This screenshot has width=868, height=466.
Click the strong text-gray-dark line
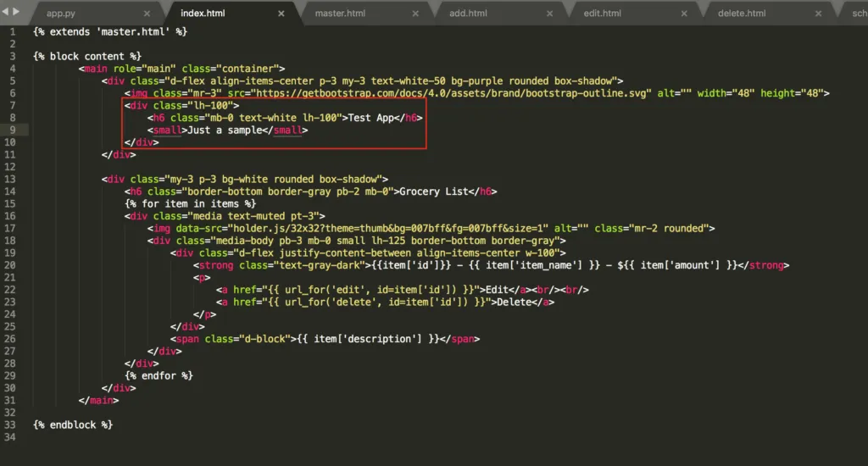click(x=491, y=265)
